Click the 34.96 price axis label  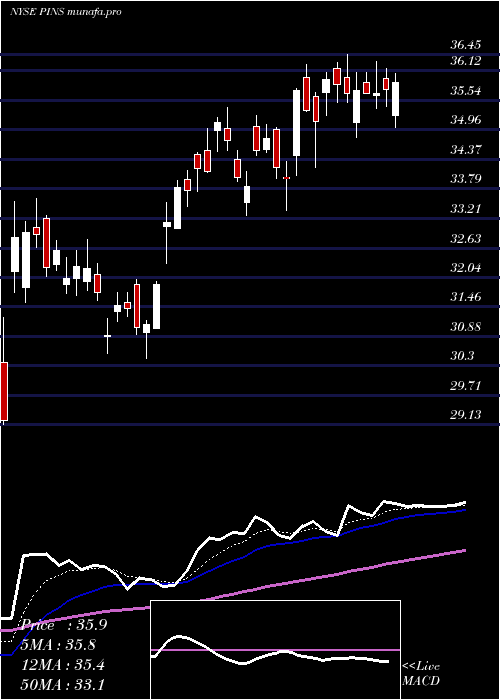pos(466,120)
